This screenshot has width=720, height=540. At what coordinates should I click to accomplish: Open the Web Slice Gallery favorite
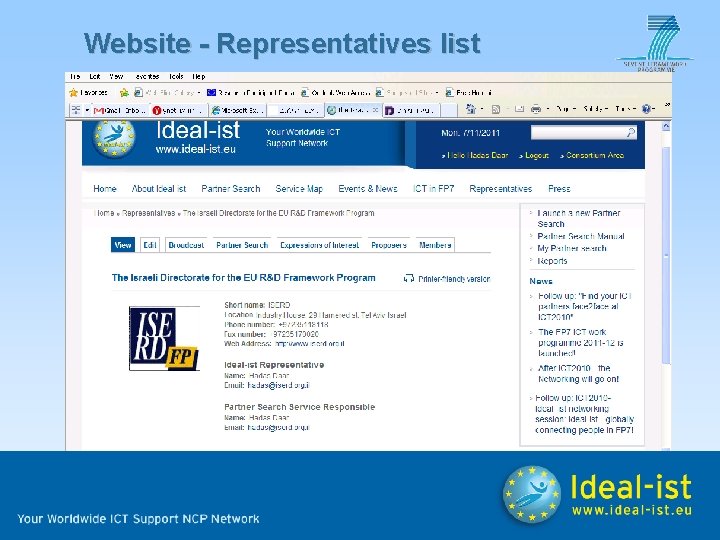pos(167,93)
